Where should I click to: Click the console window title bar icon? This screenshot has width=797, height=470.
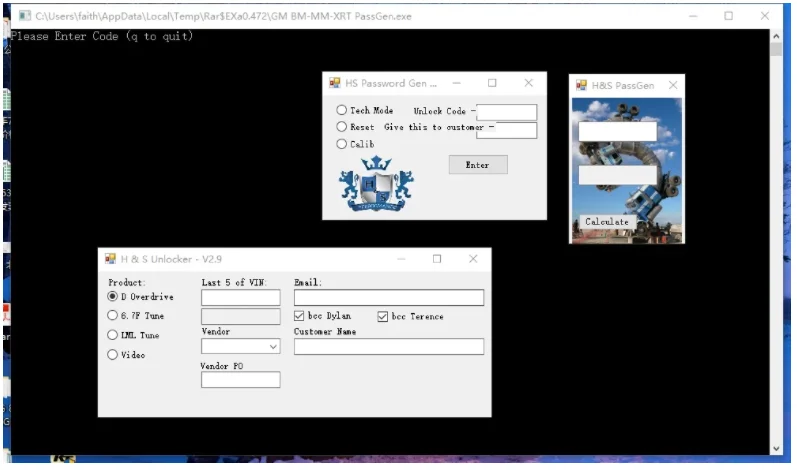click(x=24, y=16)
